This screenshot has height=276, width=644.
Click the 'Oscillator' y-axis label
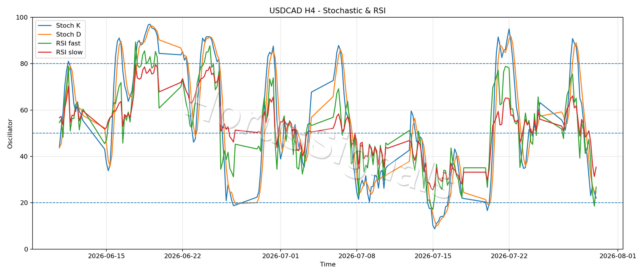click(x=10, y=134)
